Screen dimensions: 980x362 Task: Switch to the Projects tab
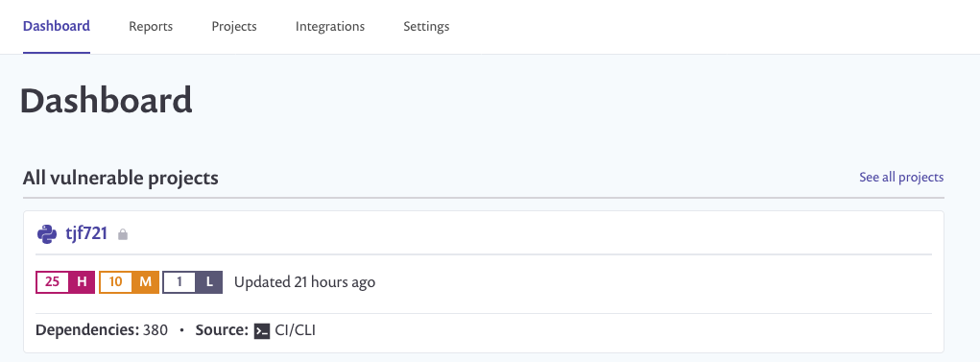(x=234, y=27)
